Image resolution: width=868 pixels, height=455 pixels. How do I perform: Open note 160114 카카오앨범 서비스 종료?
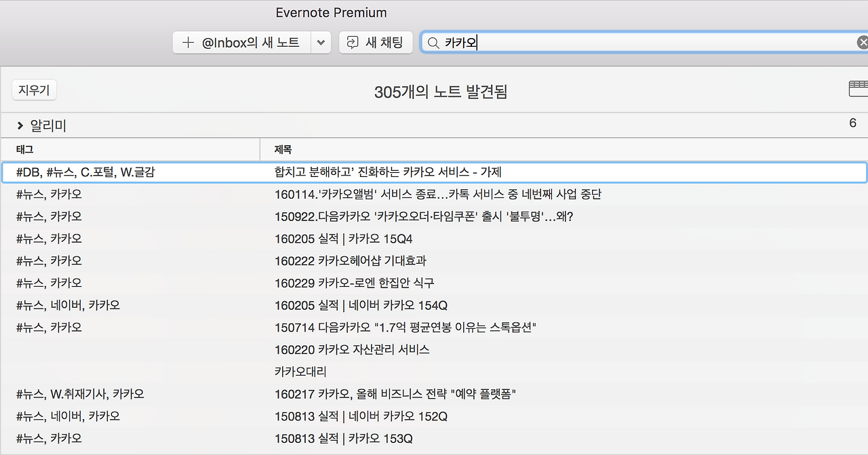coord(438,195)
